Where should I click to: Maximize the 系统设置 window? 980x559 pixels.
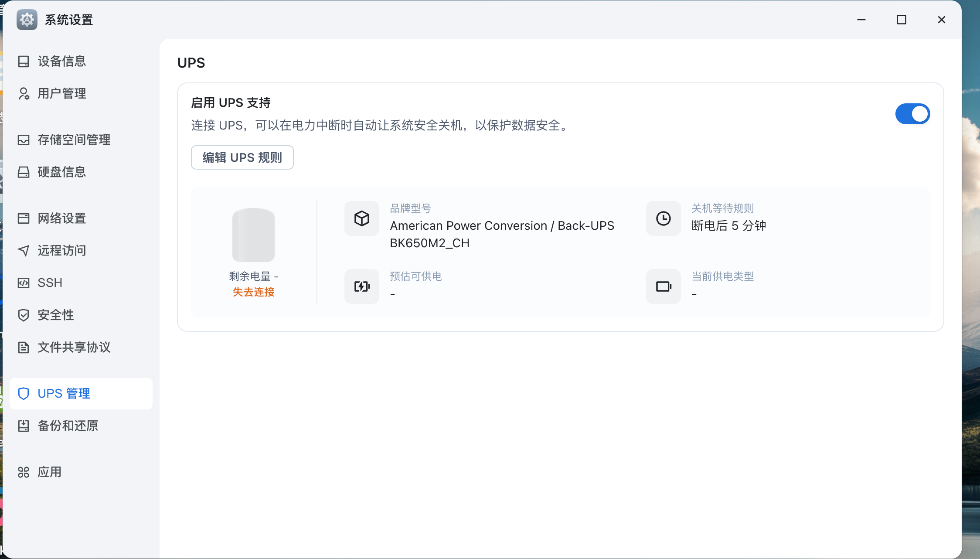(x=902, y=20)
